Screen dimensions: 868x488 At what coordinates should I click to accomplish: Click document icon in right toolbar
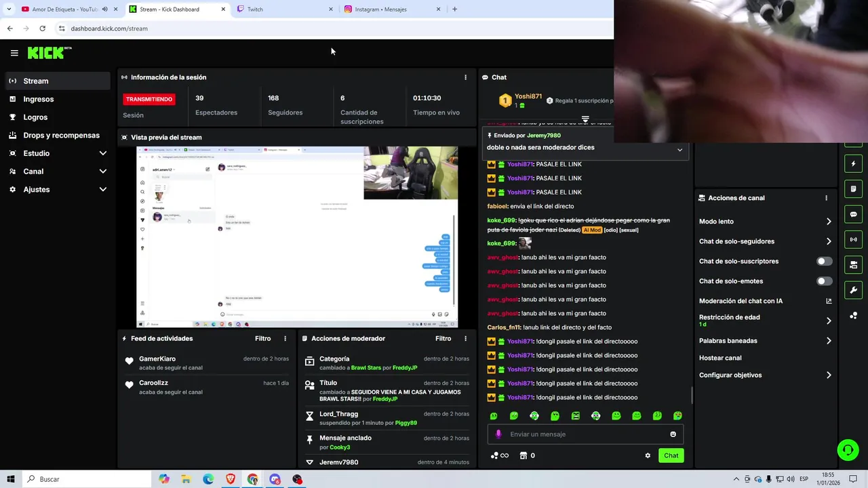click(853, 189)
